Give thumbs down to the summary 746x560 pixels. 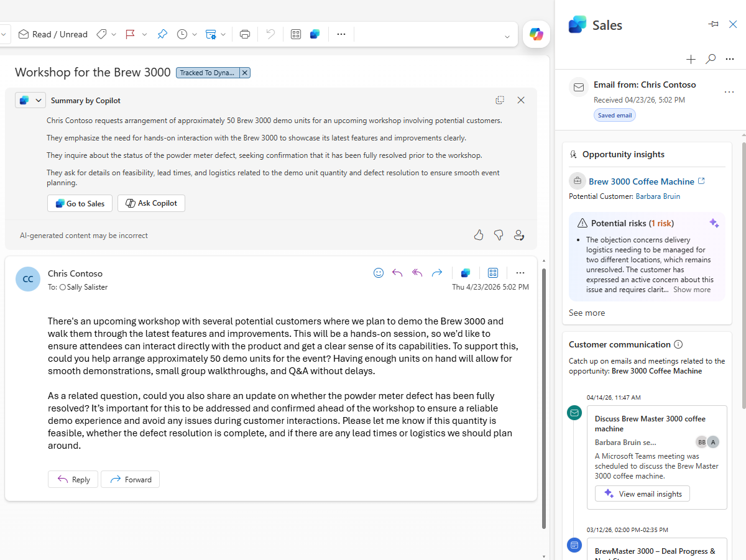coord(499,235)
